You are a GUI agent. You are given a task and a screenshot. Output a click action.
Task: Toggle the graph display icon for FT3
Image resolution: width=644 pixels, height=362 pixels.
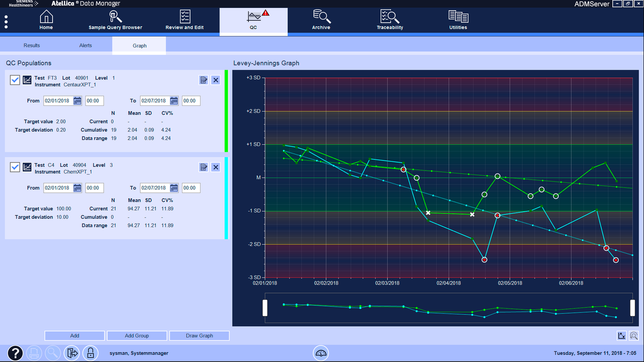(27, 80)
